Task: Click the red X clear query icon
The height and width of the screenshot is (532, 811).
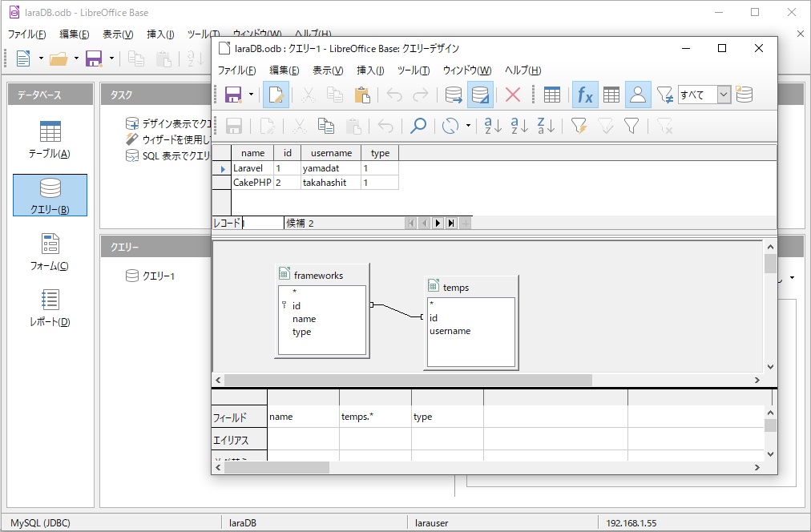Action: coord(513,95)
